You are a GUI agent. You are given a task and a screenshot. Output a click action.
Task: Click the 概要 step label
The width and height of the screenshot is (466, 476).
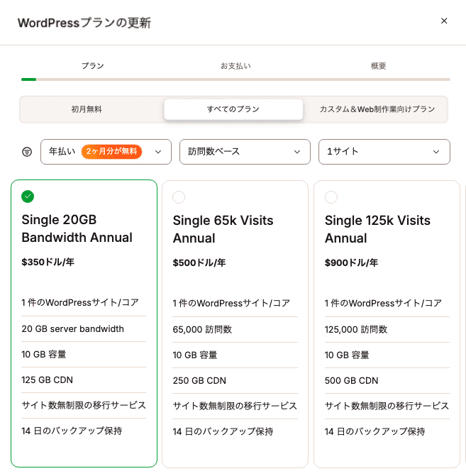(x=378, y=66)
